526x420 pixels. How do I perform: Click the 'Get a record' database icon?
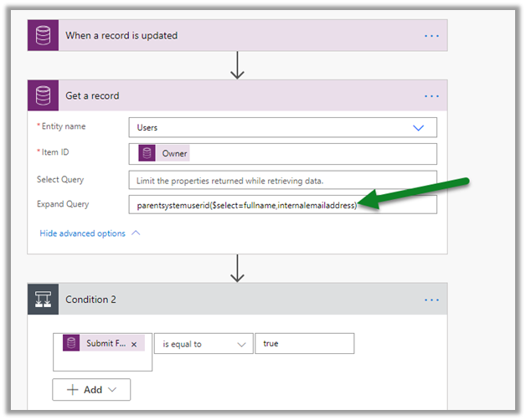coord(43,96)
